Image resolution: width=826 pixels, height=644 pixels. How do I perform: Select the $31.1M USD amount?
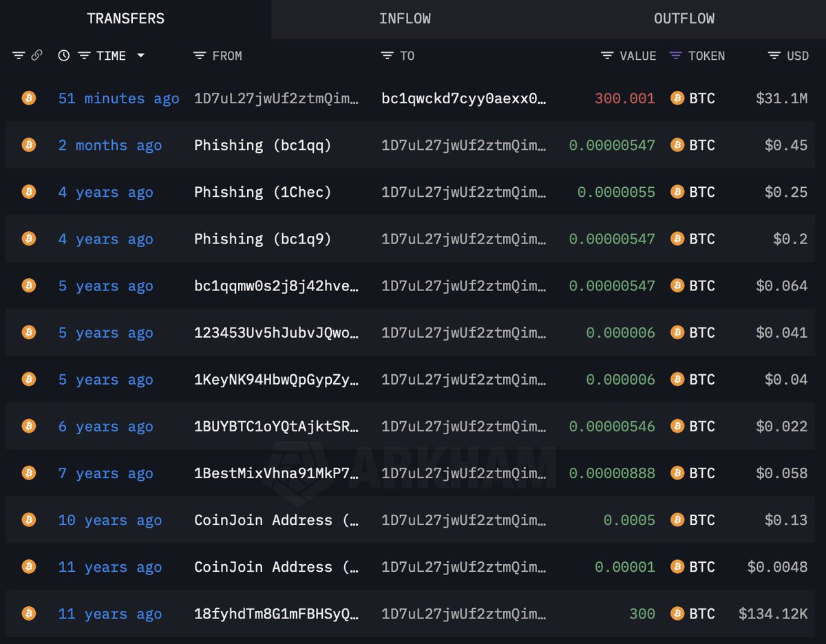click(x=781, y=98)
